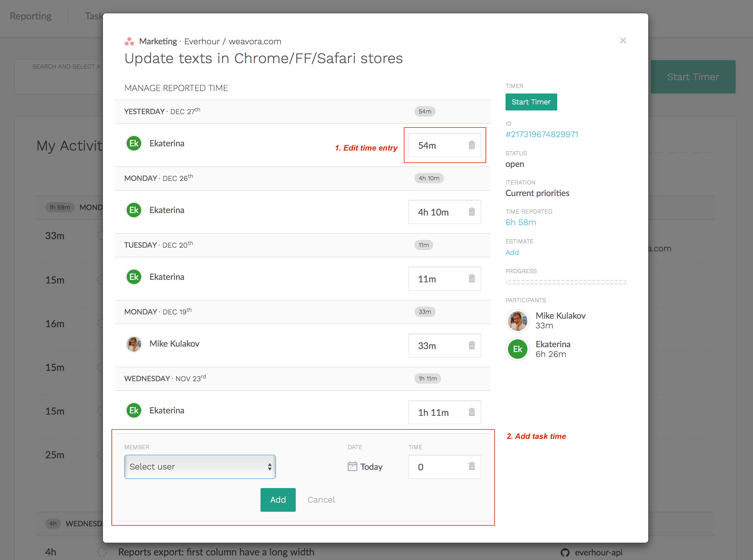The height and width of the screenshot is (560, 753).
Task: Click Mike Kulakov participant avatar
Action: 517,321
